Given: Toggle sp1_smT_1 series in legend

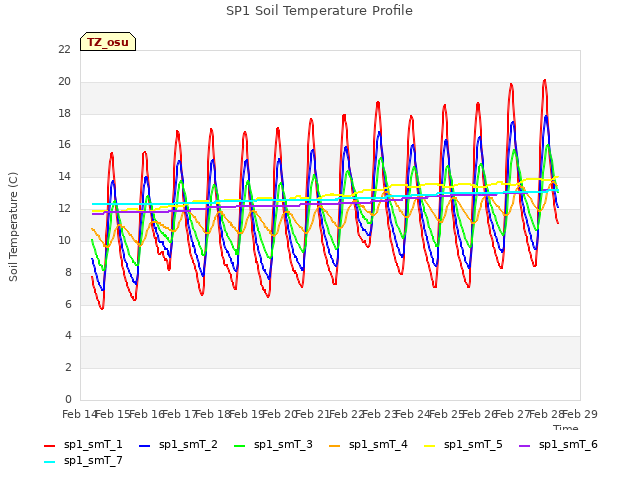Looking at the screenshot, I should [x=83, y=444].
